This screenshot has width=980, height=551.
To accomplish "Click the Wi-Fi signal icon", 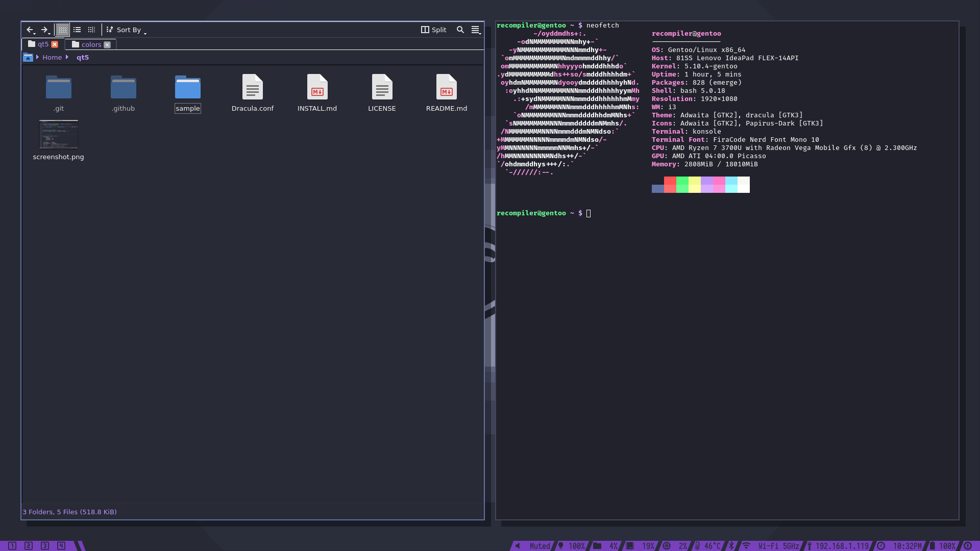I will [746, 546].
